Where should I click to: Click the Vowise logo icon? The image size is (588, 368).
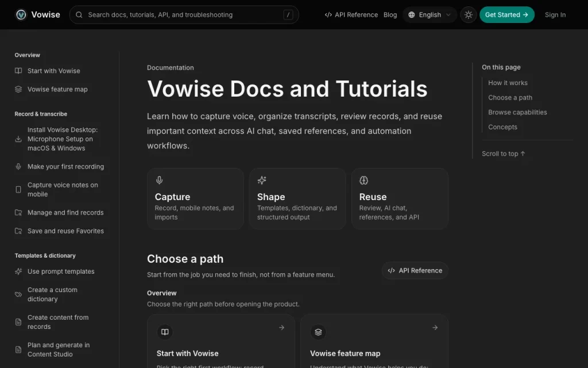pos(21,14)
